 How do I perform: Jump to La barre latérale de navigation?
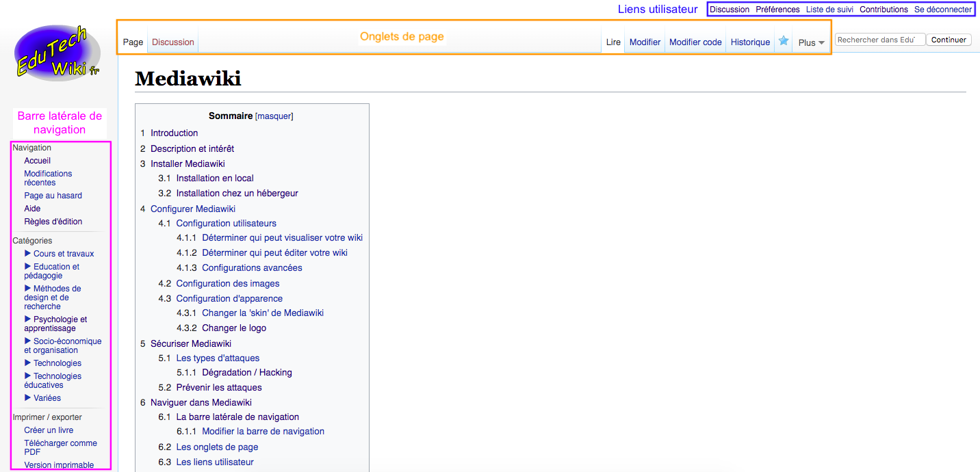pos(237,417)
